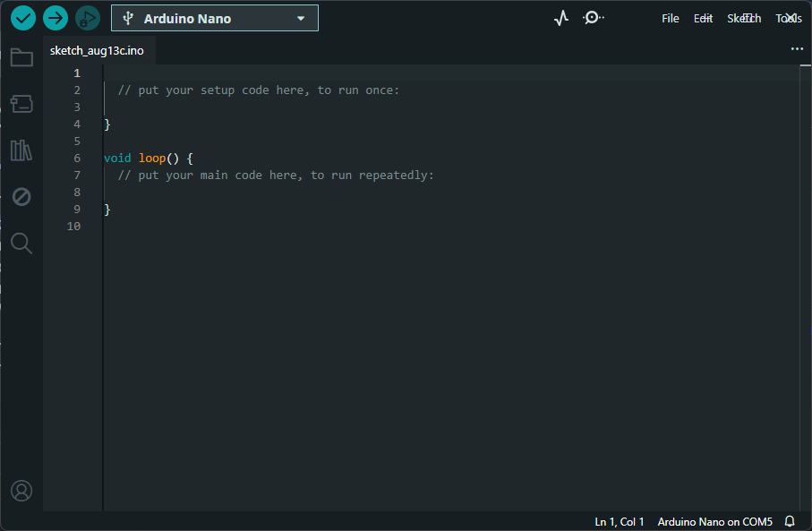Viewport: 812px width, 531px height.
Task: Open the Edit menu
Action: (704, 19)
